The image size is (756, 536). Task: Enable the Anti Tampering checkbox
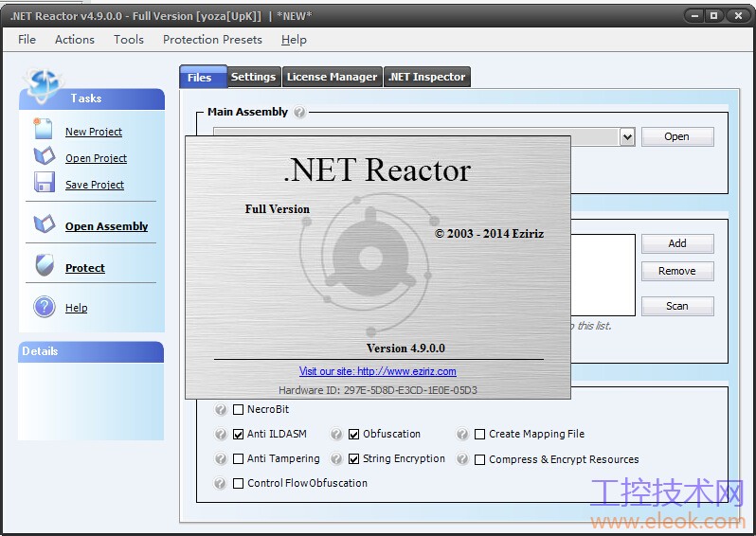click(x=238, y=459)
